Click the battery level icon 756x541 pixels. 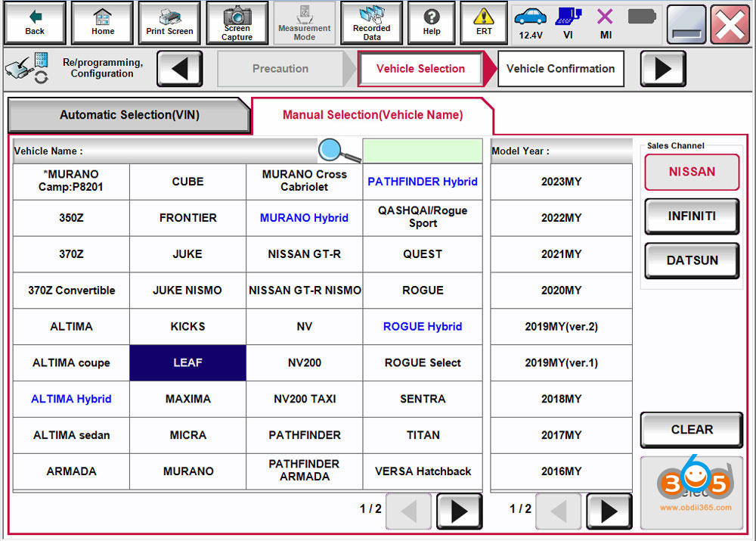pyautogui.click(x=642, y=17)
